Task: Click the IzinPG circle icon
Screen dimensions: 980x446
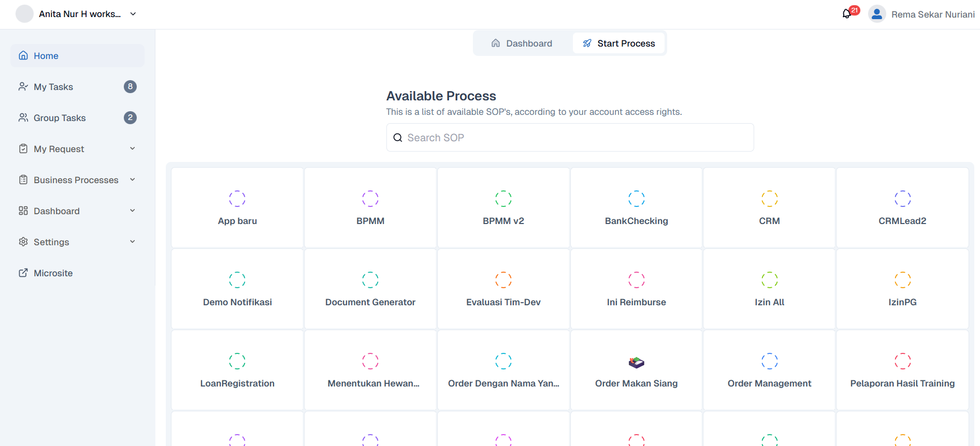Action: [902, 280]
